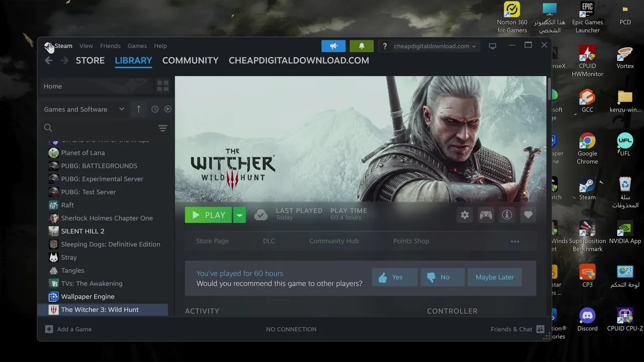Open the Community Hub link
The image size is (644, 362).
334,241
